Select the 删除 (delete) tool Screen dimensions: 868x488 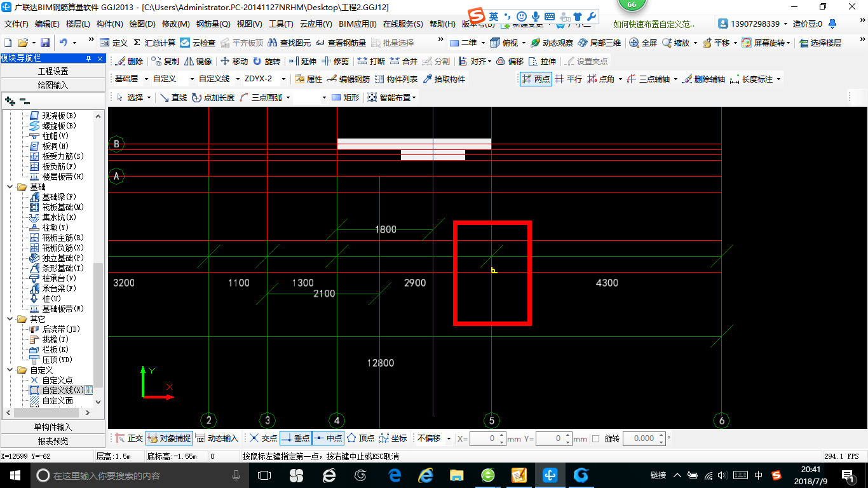coord(130,62)
